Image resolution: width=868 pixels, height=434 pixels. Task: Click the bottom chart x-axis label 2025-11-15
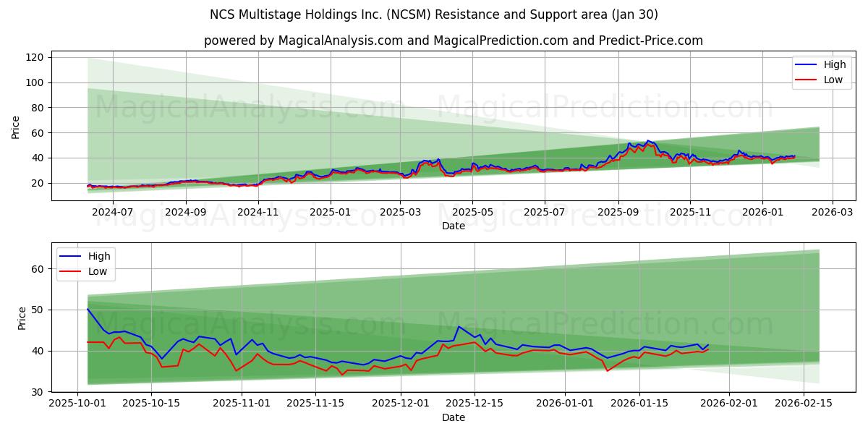(x=315, y=404)
